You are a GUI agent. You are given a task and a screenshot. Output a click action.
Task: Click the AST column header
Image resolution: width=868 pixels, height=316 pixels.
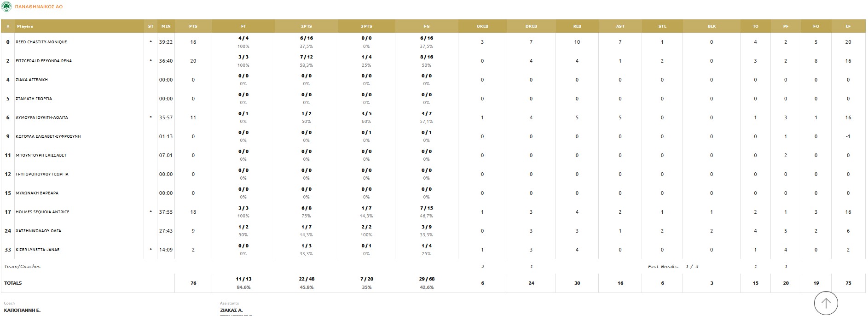620,26
